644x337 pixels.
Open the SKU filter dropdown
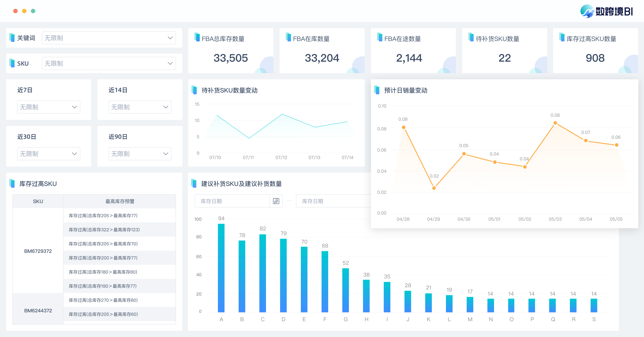coord(109,63)
